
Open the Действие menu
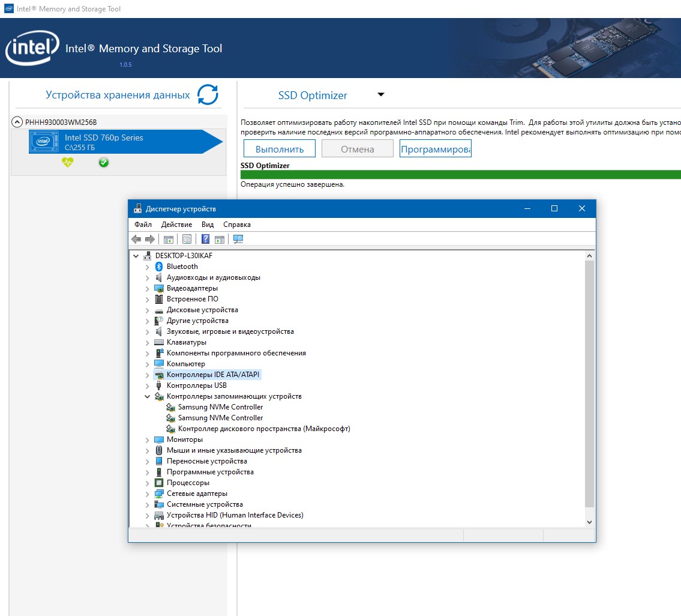click(x=176, y=225)
